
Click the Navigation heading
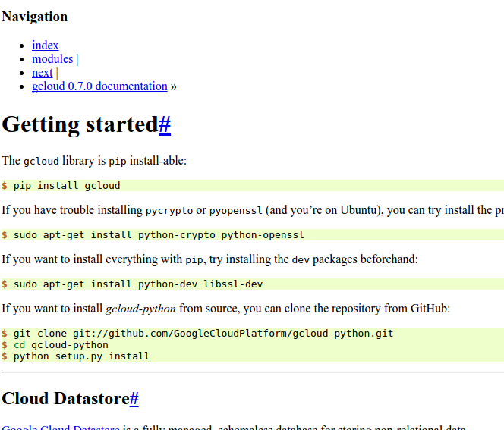(35, 17)
